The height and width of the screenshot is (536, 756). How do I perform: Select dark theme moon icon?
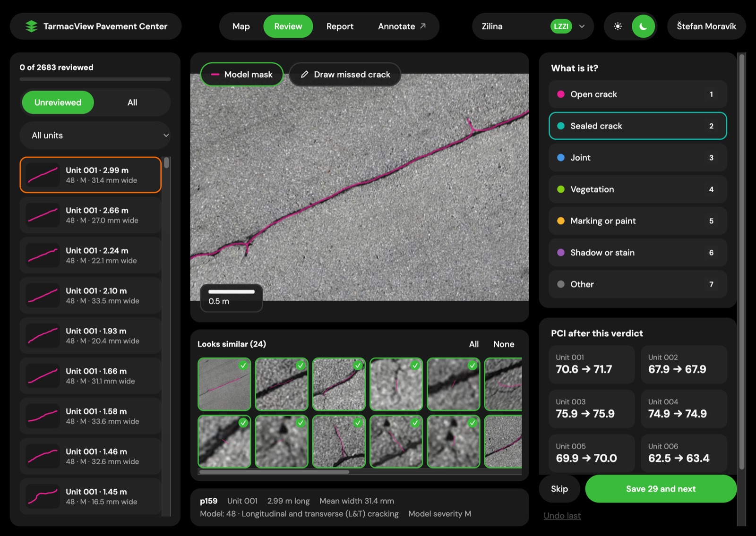coord(643,26)
